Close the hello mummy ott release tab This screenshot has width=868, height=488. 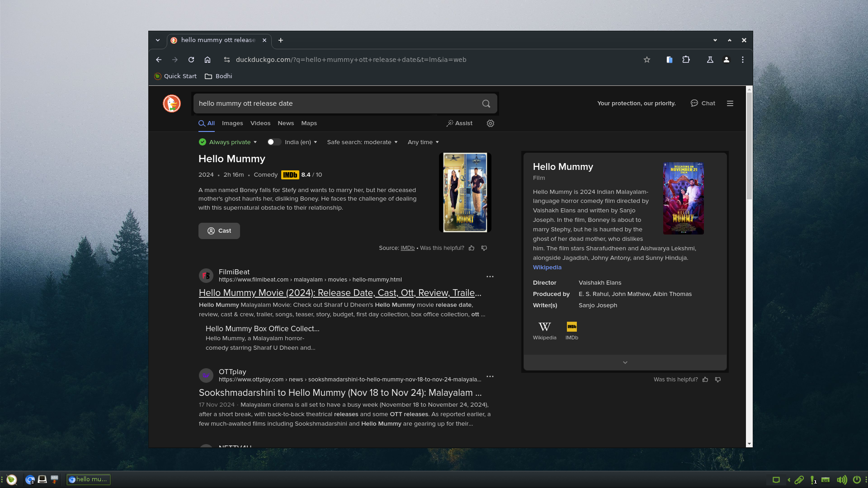tap(264, 40)
